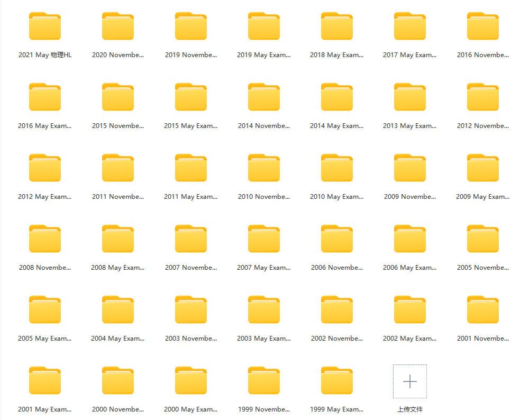
Task: Open the 2011 May Exam folder icon
Action: [190, 168]
